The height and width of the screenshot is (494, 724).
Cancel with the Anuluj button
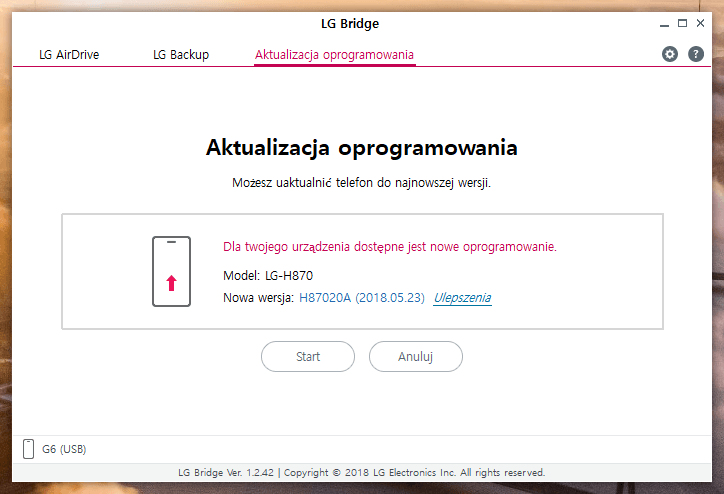[x=416, y=356]
